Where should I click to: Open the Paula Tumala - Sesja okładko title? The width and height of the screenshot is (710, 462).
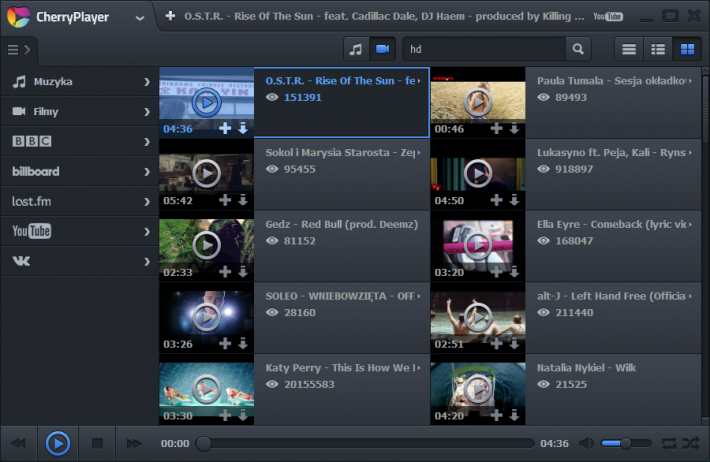611,81
